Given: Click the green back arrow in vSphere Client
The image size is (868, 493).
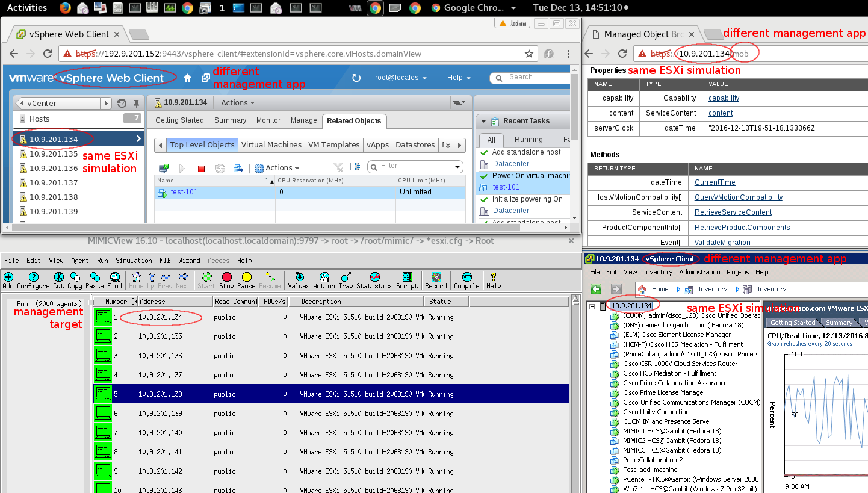Looking at the screenshot, I should [x=596, y=289].
